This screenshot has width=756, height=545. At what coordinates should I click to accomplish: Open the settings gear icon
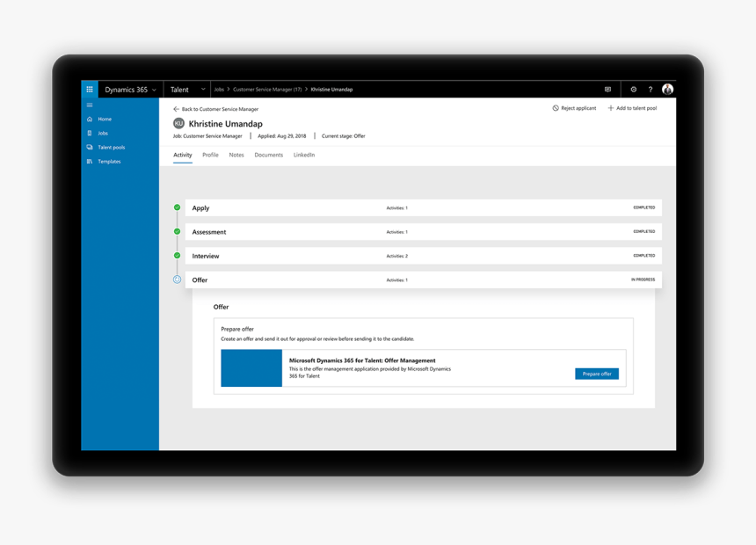coord(634,90)
